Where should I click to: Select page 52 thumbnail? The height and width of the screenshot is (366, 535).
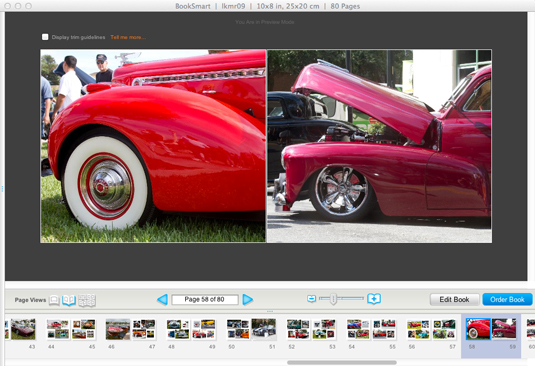[x=298, y=329]
